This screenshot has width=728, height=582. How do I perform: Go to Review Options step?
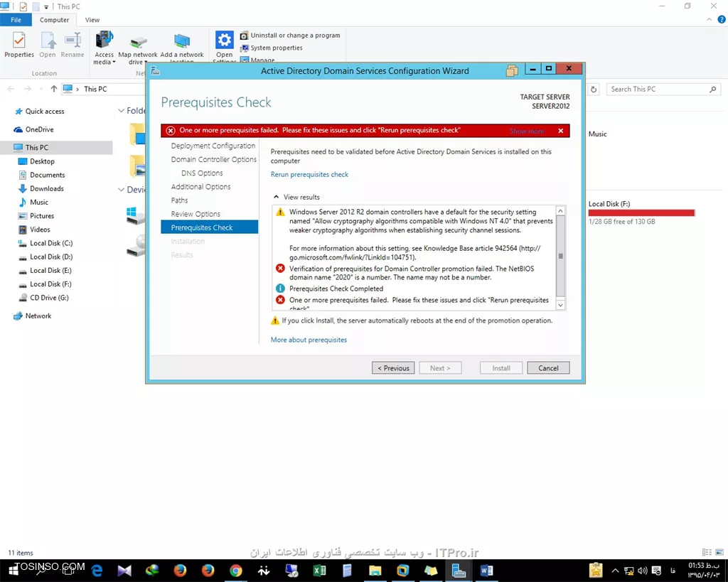point(196,214)
